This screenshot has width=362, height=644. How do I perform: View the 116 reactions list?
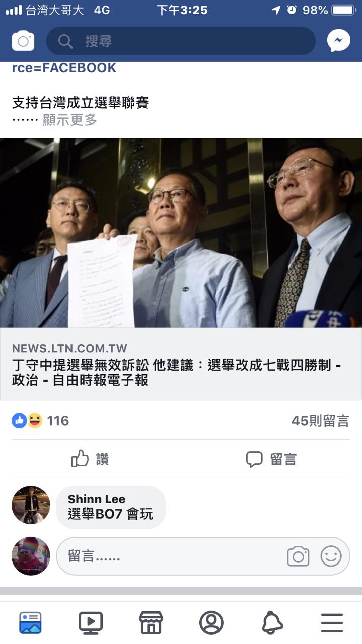click(40, 421)
